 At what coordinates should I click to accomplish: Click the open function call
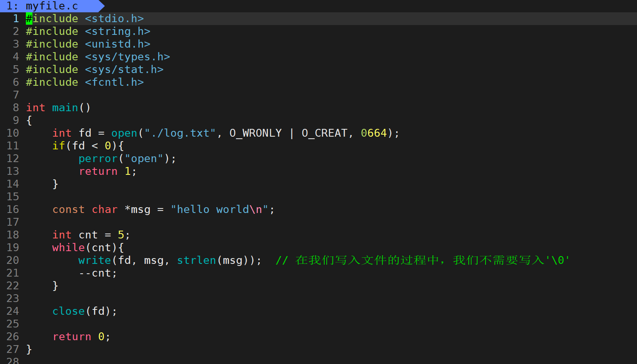pyautogui.click(x=124, y=133)
